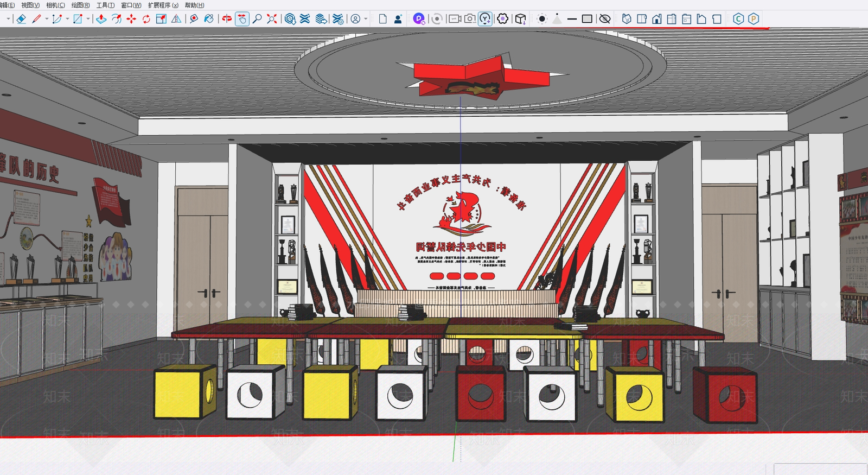
Task: Open the 扩展程序(x) menu
Action: [163, 5]
